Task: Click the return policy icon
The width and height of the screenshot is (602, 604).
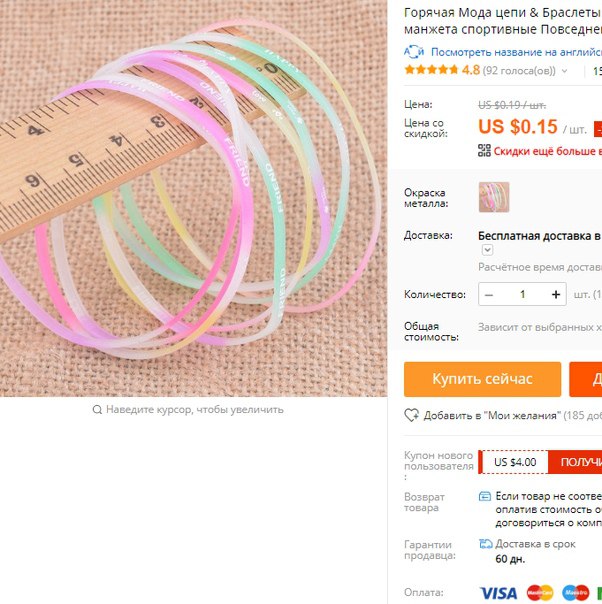Action: coord(485,496)
